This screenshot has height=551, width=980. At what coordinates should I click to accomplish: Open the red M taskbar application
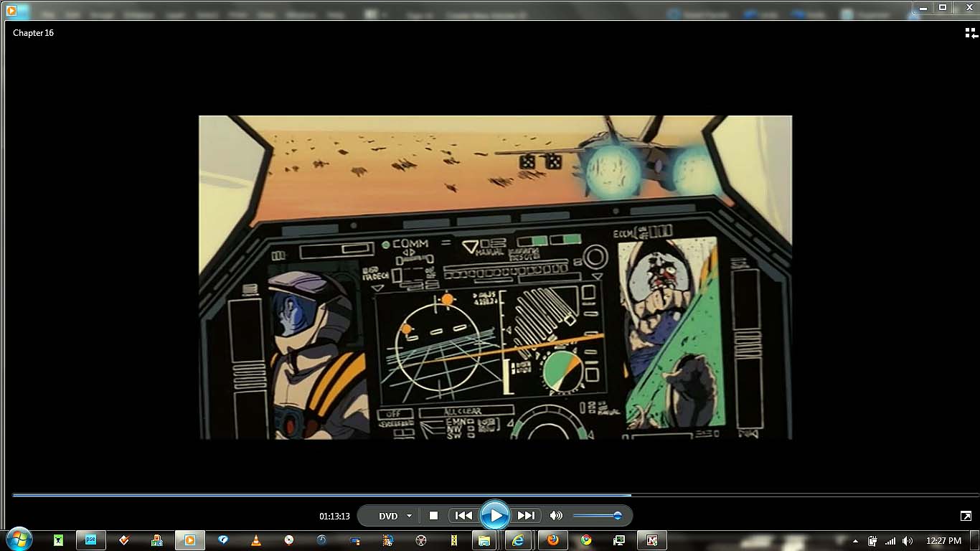click(652, 540)
